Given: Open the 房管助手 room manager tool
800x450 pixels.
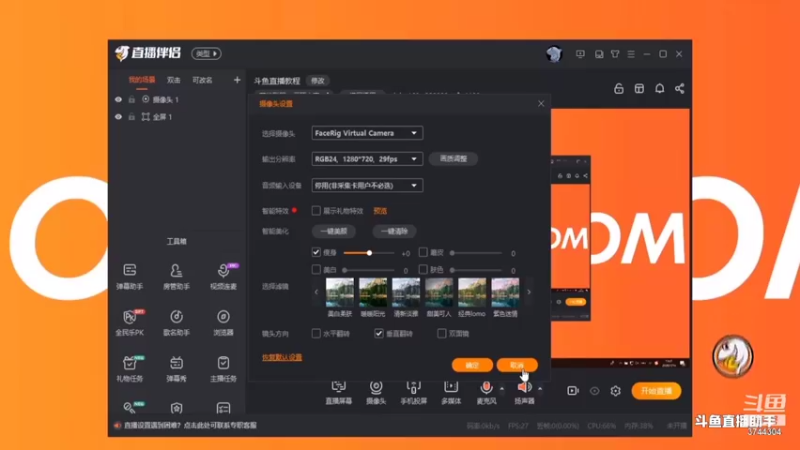Looking at the screenshot, I should [176, 277].
